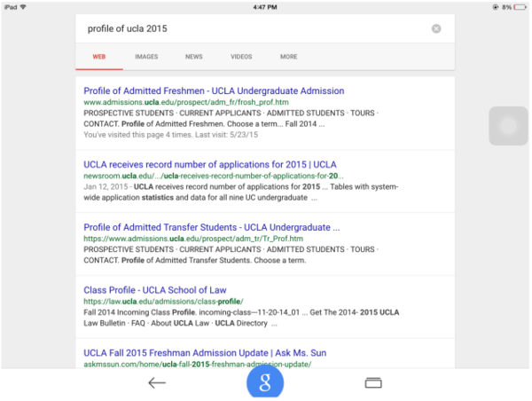Open UCLA receives record number of applications link

click(x=210, y=165)
